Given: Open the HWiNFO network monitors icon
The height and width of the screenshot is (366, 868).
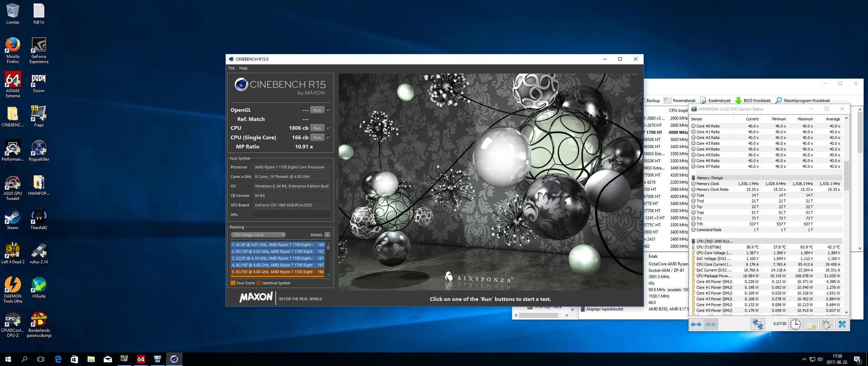Looking at the screenshot, I should click(x=758, y=324).
